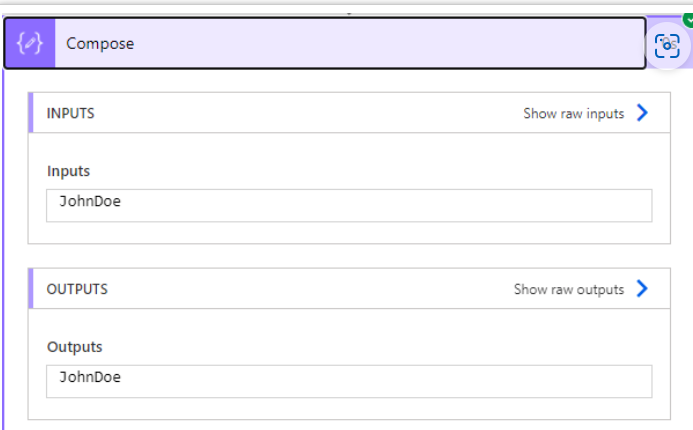
Task: Click the green success checkmark badge
Action: pos(688,19)
